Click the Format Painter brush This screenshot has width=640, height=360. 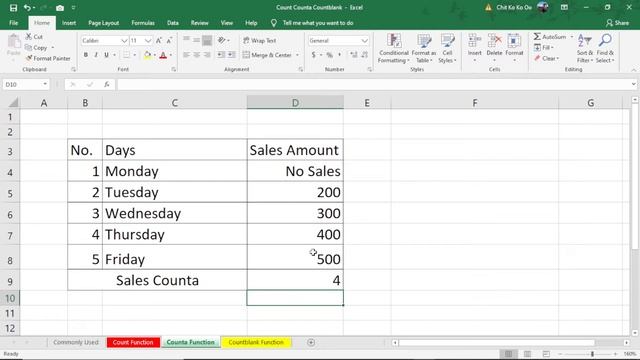(29, 58)
